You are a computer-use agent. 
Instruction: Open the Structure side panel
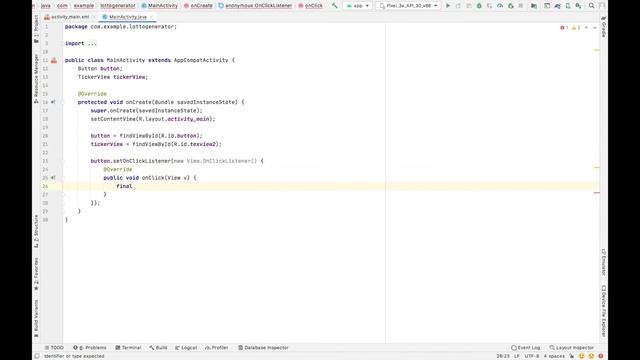coord(36,231)
